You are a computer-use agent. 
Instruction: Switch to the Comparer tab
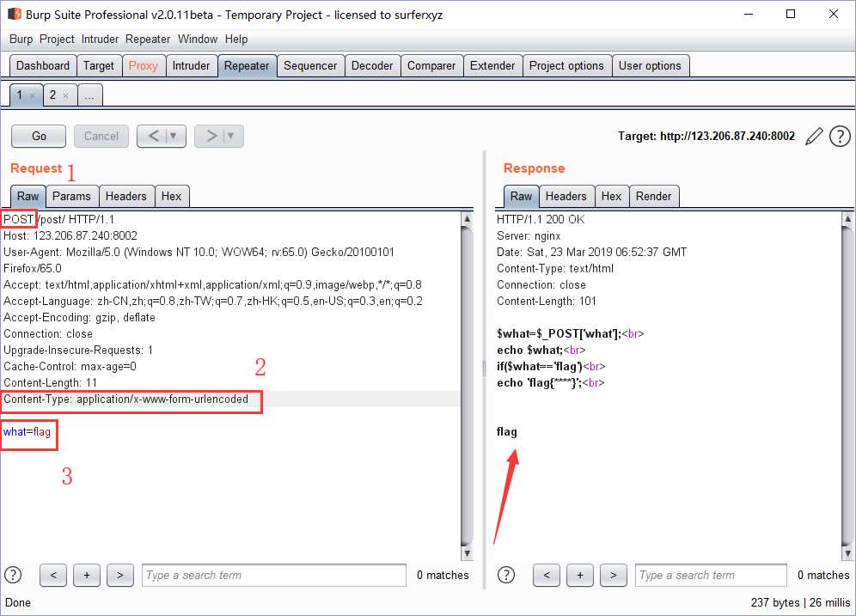tap(431, 65)
